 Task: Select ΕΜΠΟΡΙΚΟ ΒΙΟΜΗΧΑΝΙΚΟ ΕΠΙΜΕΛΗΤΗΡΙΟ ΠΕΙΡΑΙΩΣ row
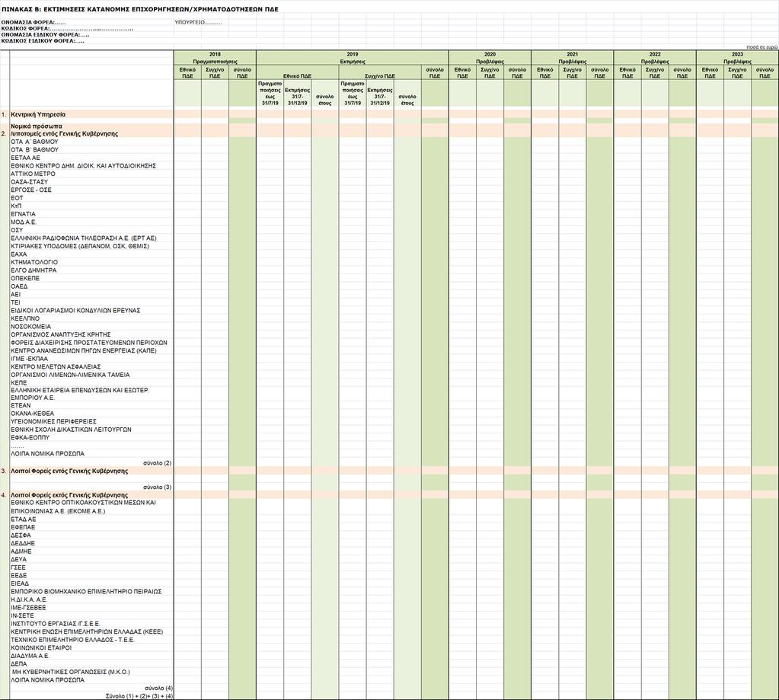[x=86, y=592]
